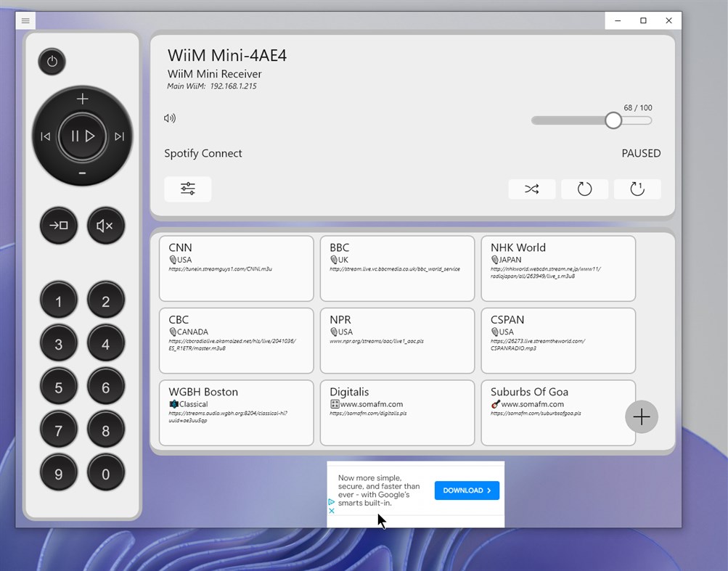
Task: Open the equalizer settings icon
Action: [187, 189]
